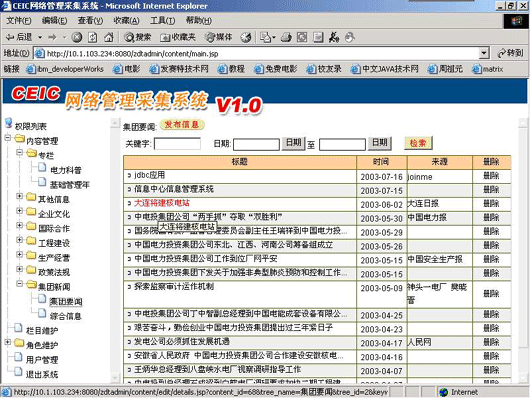This screenshot has width=530, height=398.
Task: Open the 搜索 search toolbar button
Action: click(x=138, y=37)
